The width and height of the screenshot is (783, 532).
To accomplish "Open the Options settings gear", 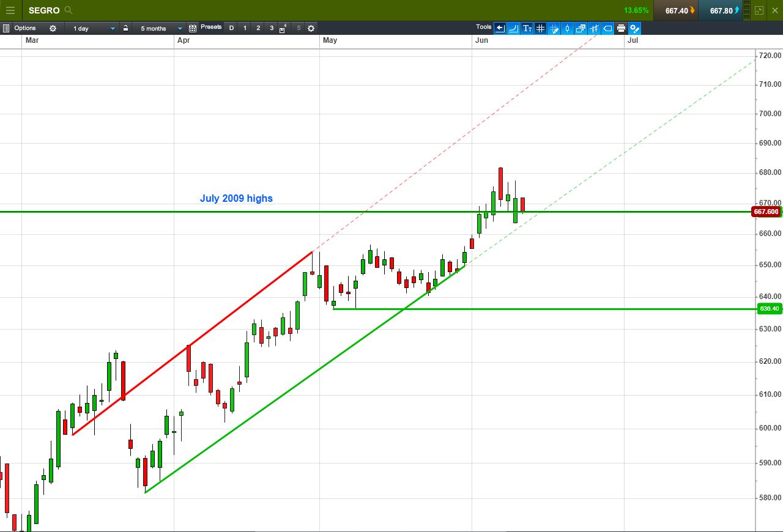I will pyautogui.click(x=53, y=28).
